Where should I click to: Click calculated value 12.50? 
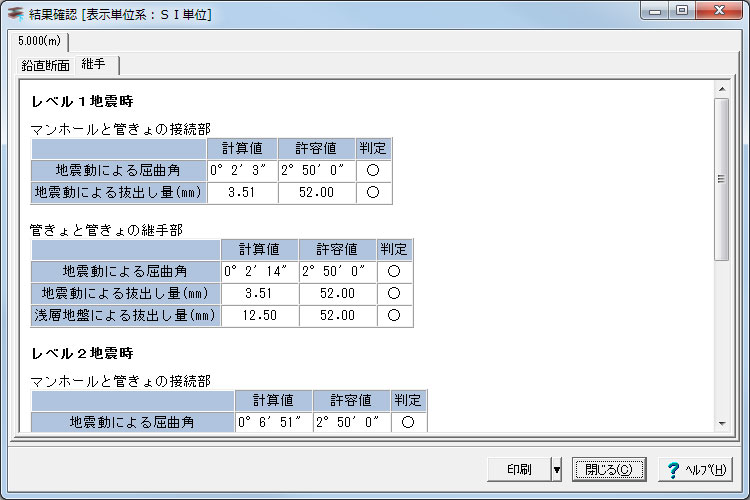pos(260,315)
